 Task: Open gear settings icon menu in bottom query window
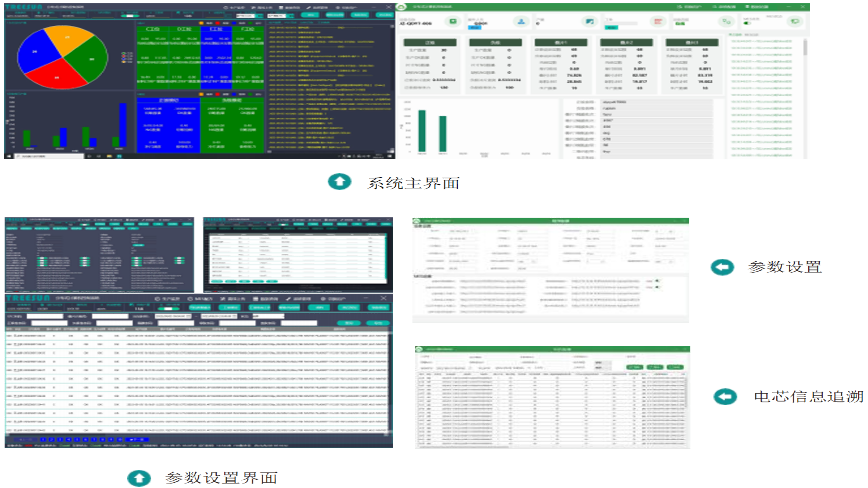(333, 299)
